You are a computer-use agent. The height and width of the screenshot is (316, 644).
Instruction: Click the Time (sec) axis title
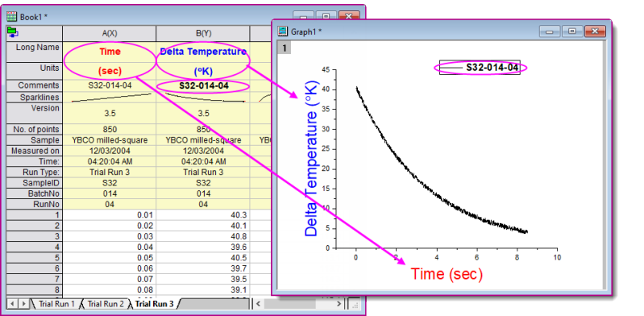click(447, 273)
